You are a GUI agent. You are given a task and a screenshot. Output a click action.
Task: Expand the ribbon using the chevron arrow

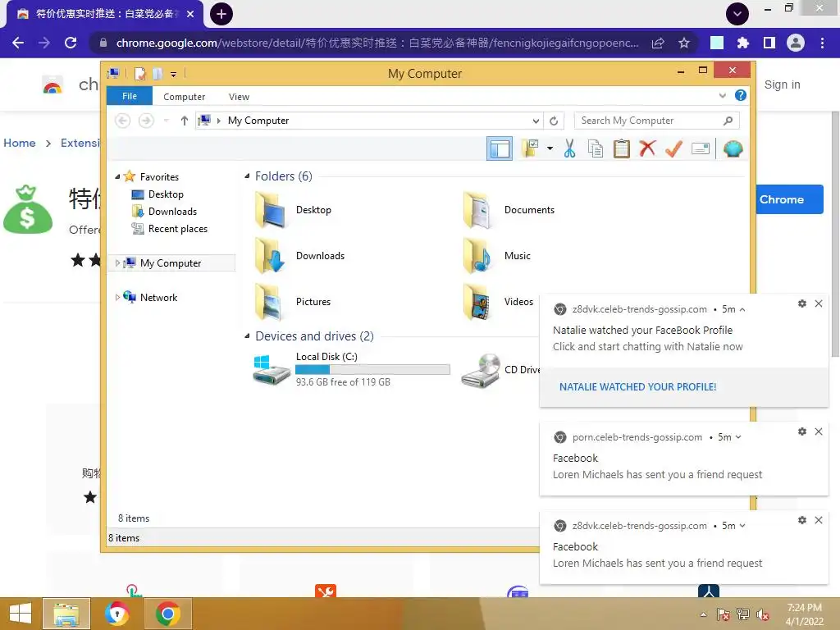[x=722, y=95]
